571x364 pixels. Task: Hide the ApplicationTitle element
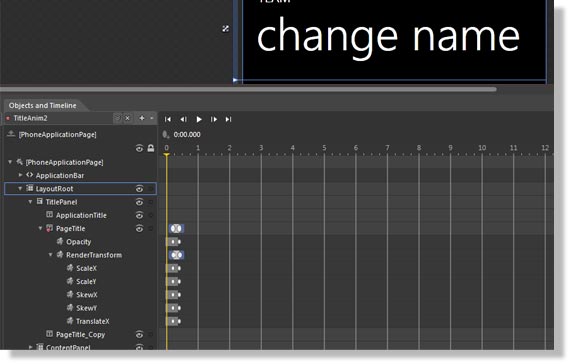[x=139, y=215]
